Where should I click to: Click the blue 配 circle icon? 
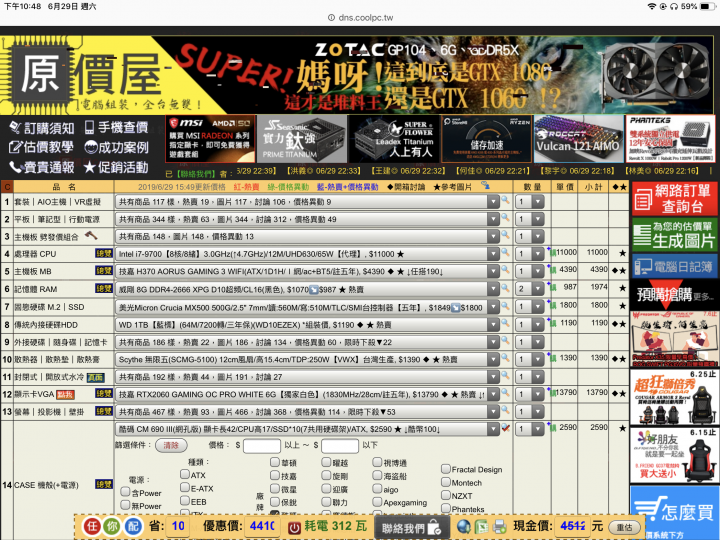[133, 526]
